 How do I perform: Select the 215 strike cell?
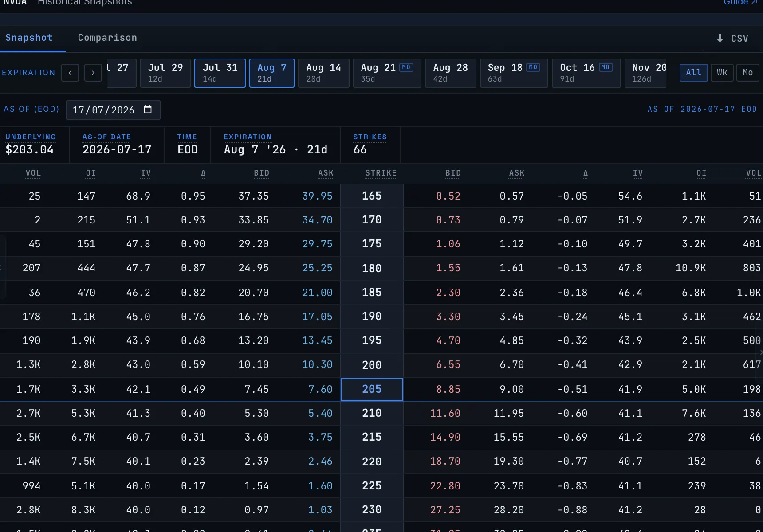(x=372, y=437)
